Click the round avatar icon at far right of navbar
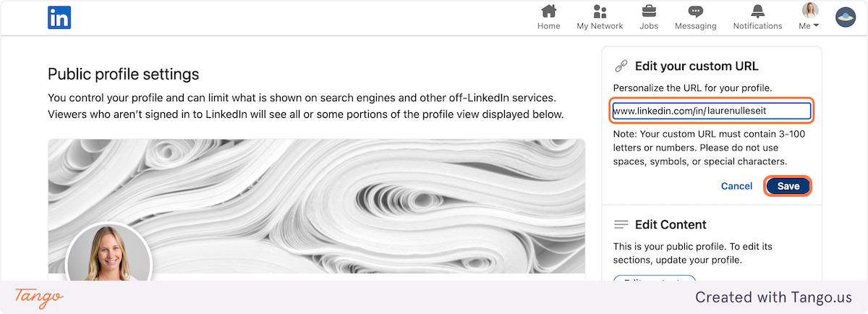The image size is (868, 314). click(x=846, y=17)
